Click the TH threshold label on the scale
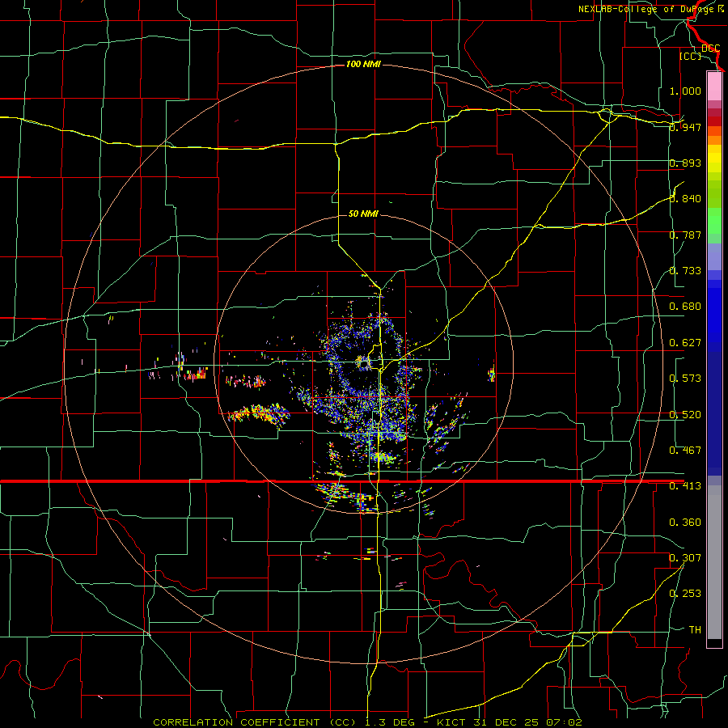Viewport: 728px width, 728px height. (x=695, y=630)
